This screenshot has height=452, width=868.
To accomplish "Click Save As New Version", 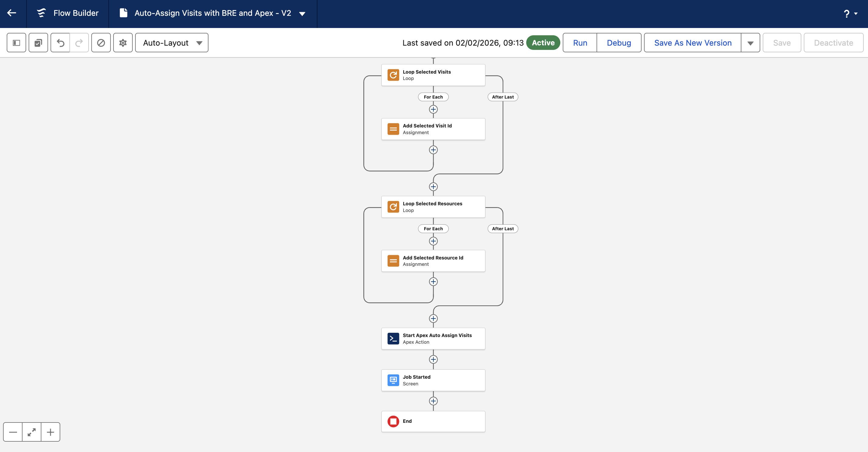I will (x=692, y=43).
